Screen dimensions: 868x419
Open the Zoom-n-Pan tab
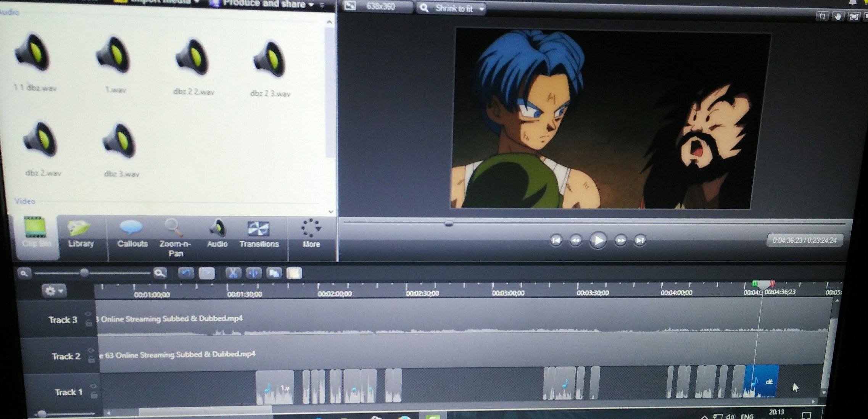(x=175, y=238)
